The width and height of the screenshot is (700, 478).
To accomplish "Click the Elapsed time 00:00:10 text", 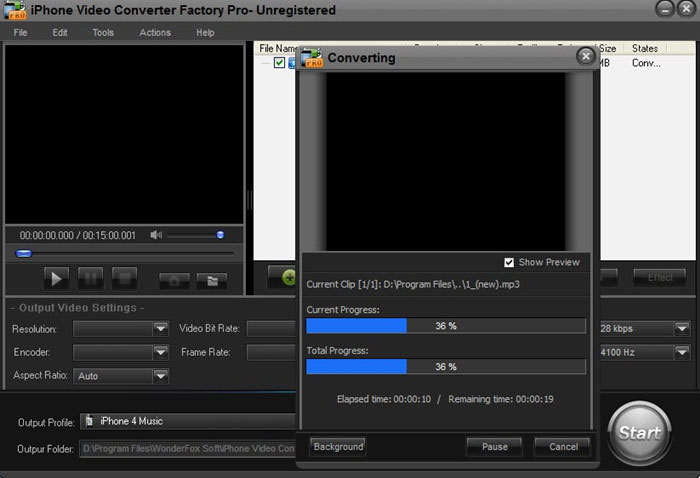I will [384, 399].
